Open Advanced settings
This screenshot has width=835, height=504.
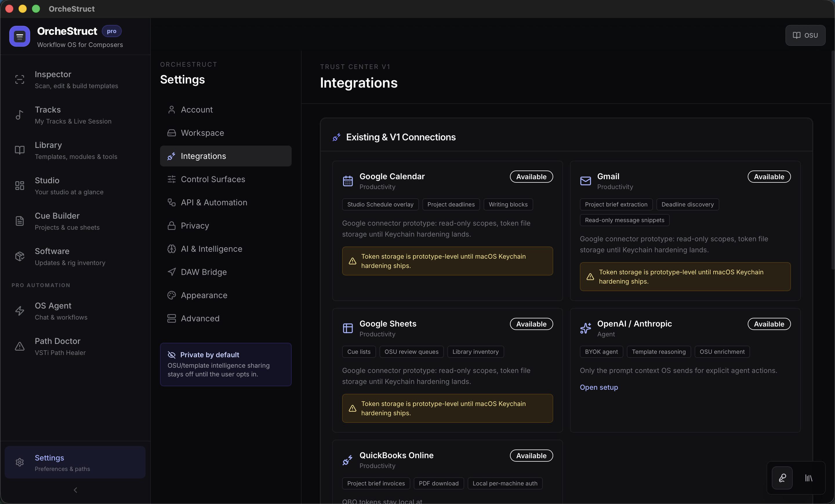[x=226, y=319]
